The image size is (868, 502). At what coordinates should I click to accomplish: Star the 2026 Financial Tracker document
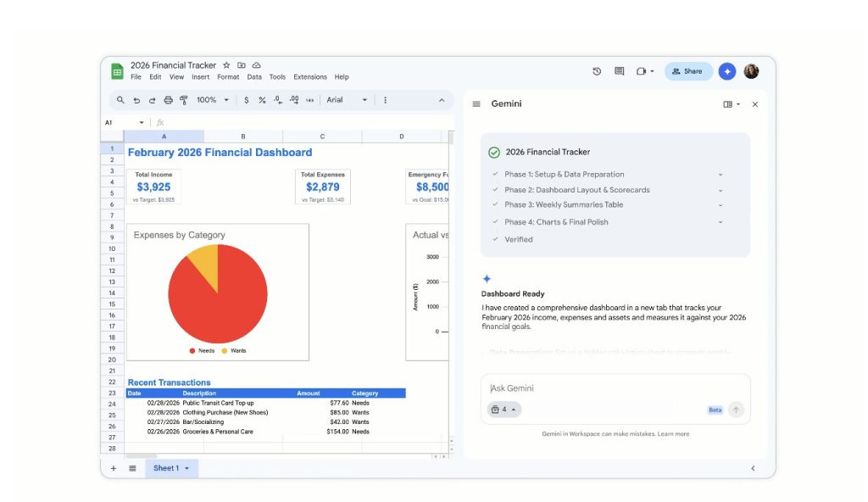tap(226, 65)
